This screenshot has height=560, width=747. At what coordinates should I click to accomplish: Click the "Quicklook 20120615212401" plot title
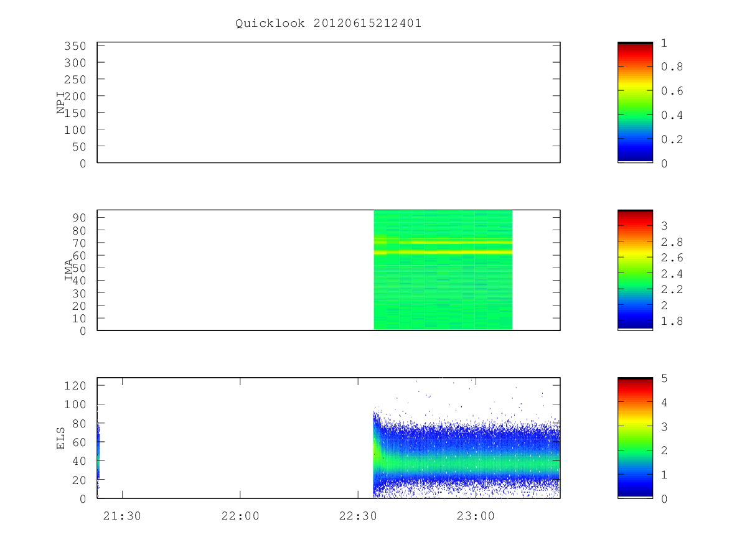(x=328, y=23)
